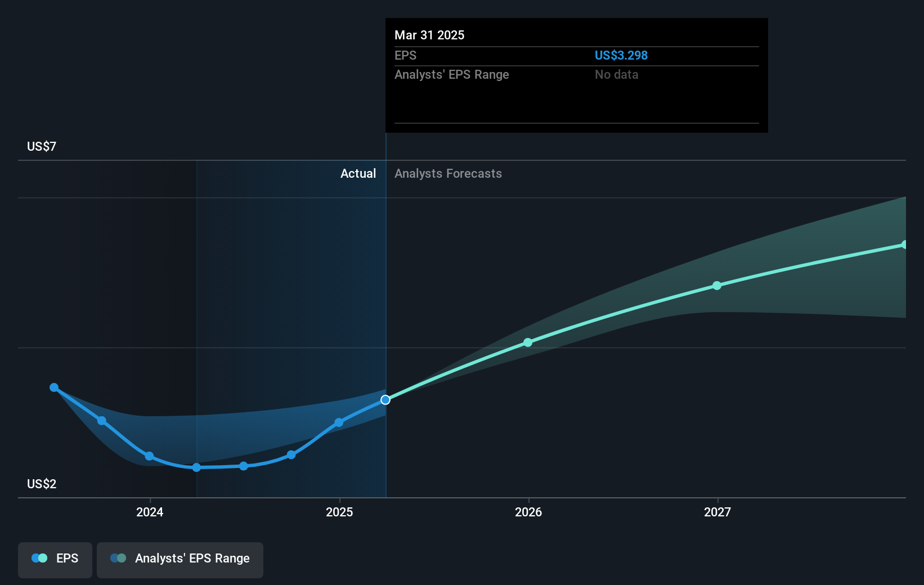
Task: Click the EPS data point in mid-2024
Action: (244, 466)
